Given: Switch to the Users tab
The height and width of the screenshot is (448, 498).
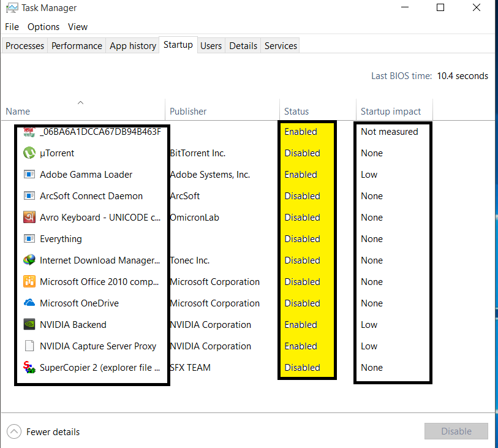Looking at the screenshot, I should [211, 46].
